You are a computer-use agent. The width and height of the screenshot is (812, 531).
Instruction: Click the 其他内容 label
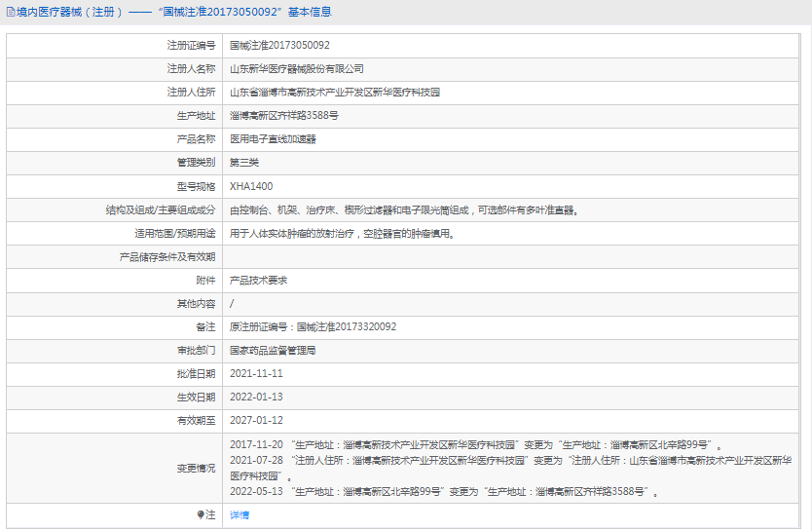click(196, 304)
